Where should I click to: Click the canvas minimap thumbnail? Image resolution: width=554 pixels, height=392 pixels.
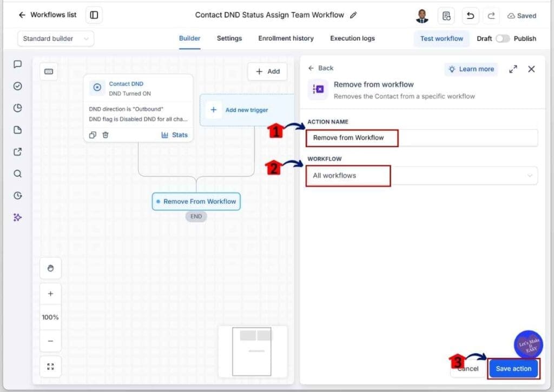click(252, 351)
